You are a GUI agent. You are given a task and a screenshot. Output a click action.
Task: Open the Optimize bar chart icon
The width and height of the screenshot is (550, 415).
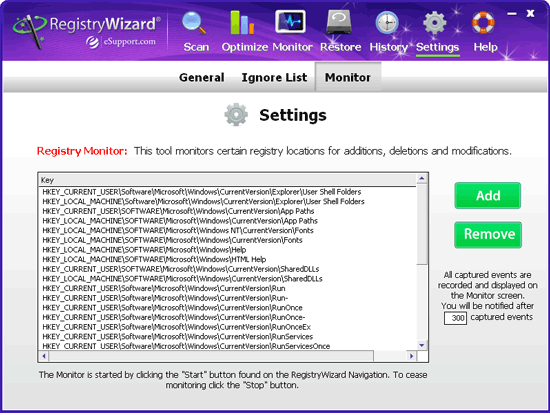tap(242, 23)
